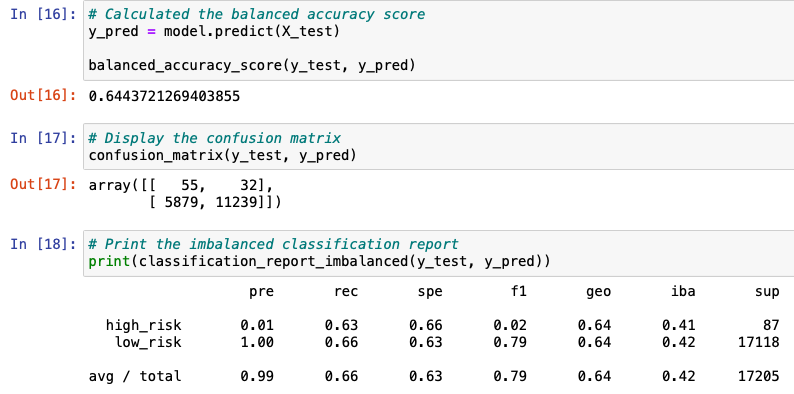Click the 'spe' column header
The width and height of the screenshot is (794, 394).
point(429,292)
